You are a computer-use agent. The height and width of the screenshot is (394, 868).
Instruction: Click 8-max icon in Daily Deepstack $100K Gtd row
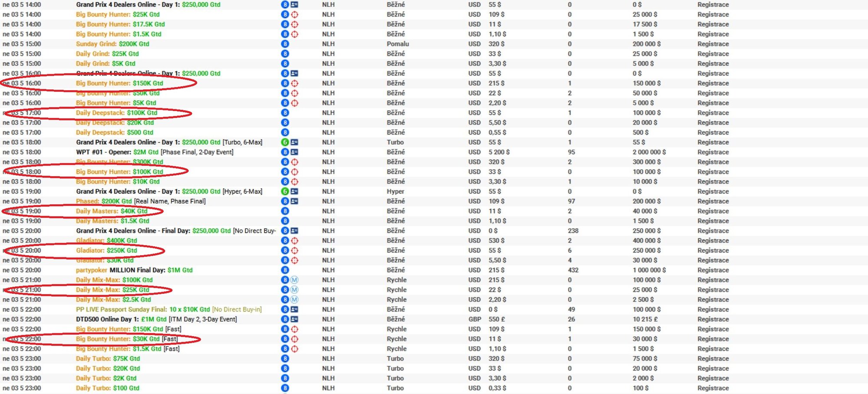tap(285, 113)
